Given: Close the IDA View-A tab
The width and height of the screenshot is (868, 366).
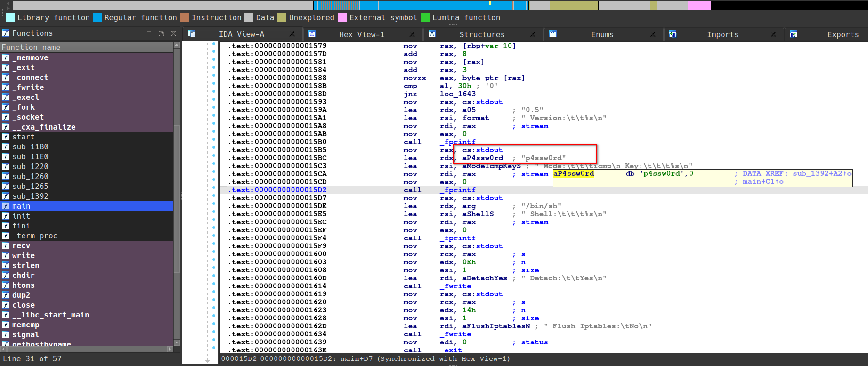Looking at the screenshot, I should (x=292, y=34).
